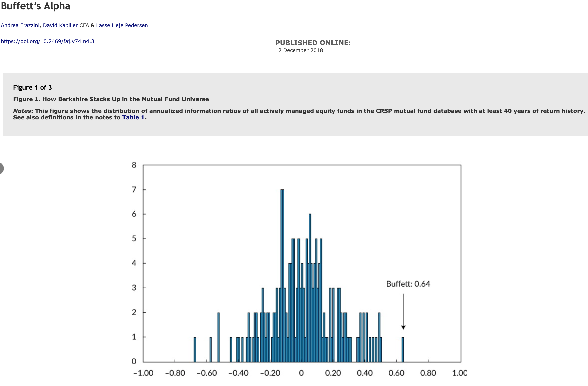Open David Kabiller author link
588x386 pixels.
(x=60, y=25)
